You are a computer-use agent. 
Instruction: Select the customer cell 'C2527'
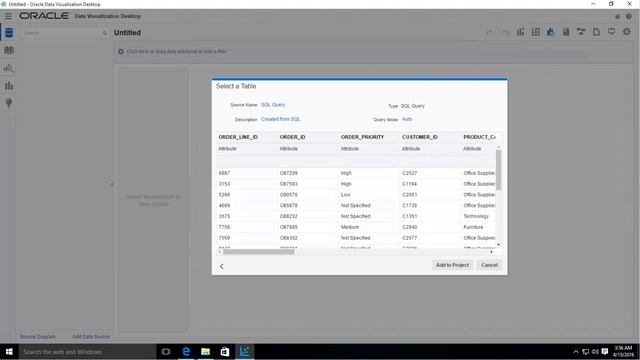(409, 173)
